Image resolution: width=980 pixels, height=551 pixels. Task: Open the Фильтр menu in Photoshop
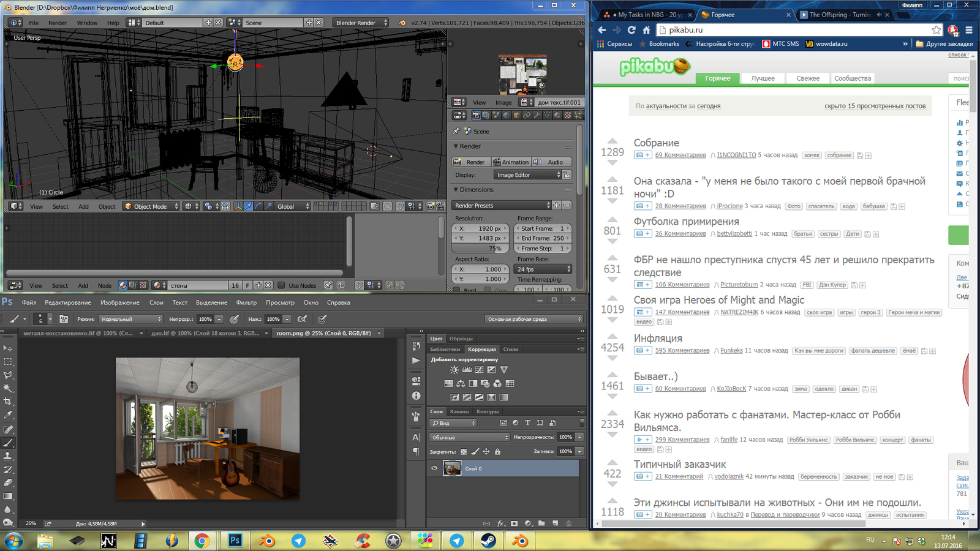246,302
